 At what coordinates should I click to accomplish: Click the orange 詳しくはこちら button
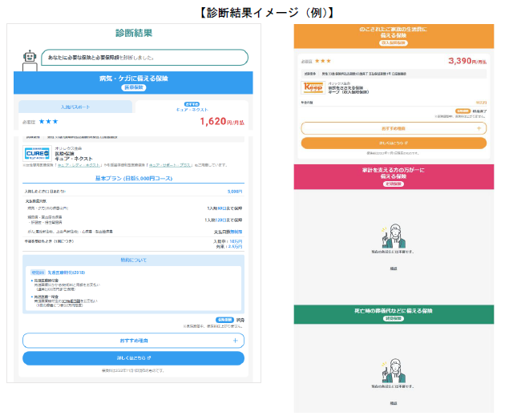click(394, 143)
